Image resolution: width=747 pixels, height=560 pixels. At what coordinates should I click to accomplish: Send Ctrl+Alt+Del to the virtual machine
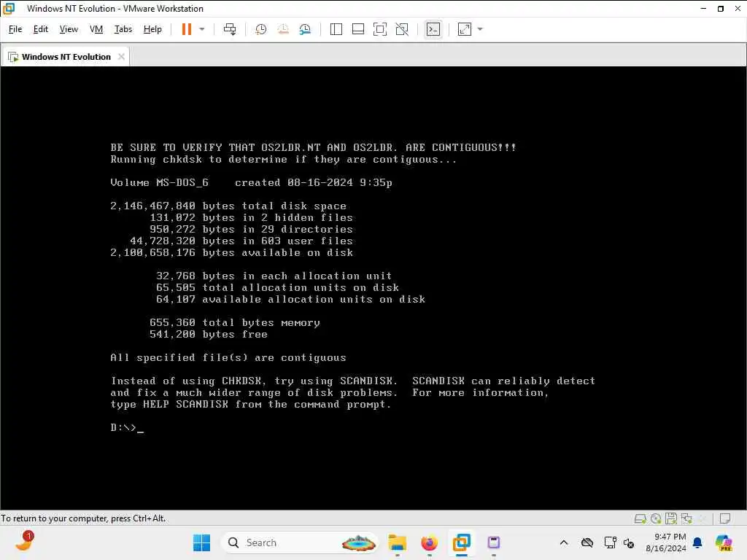point(230,29)
